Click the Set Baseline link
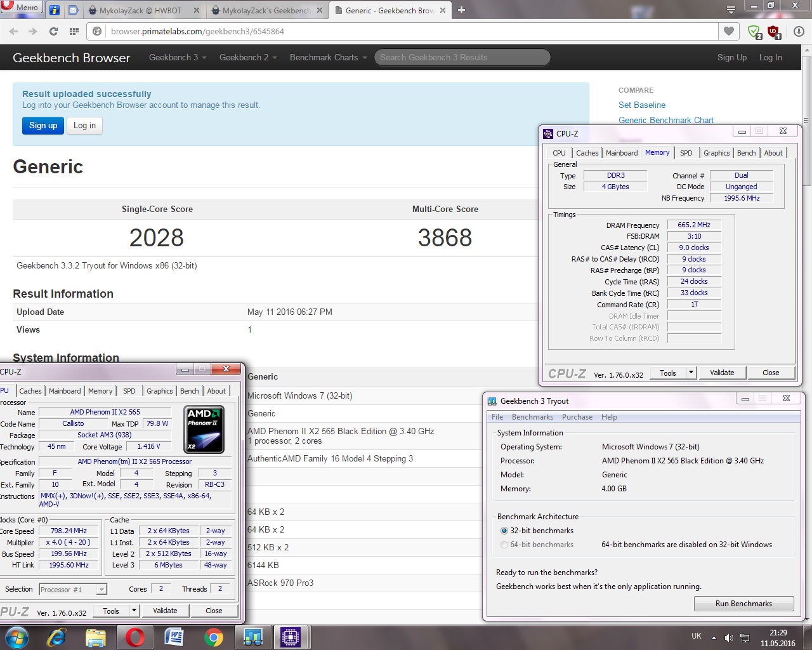The image size is (812, 650). [642, 105]
